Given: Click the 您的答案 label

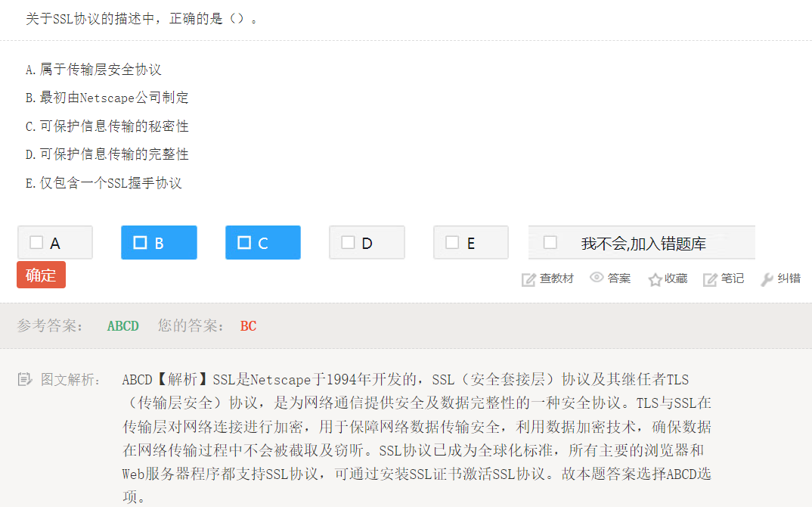Looking at the screenshot, I should click(x=191, y=325).
